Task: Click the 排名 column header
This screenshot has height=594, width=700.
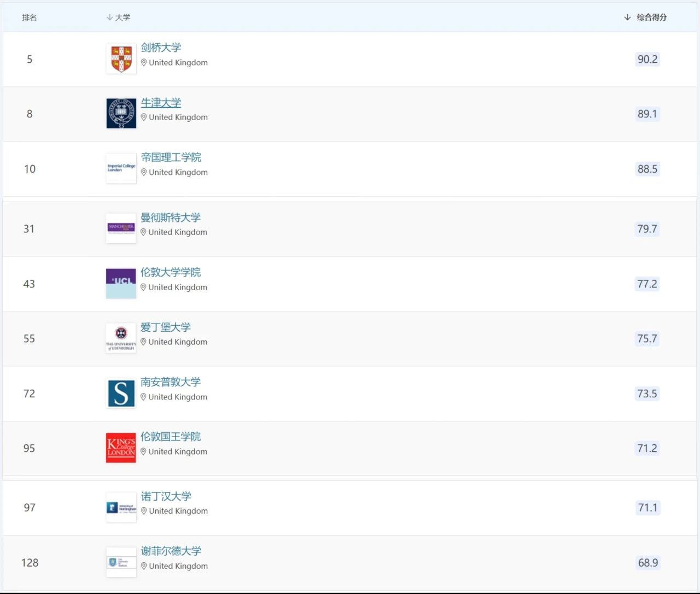Action: 30,17
